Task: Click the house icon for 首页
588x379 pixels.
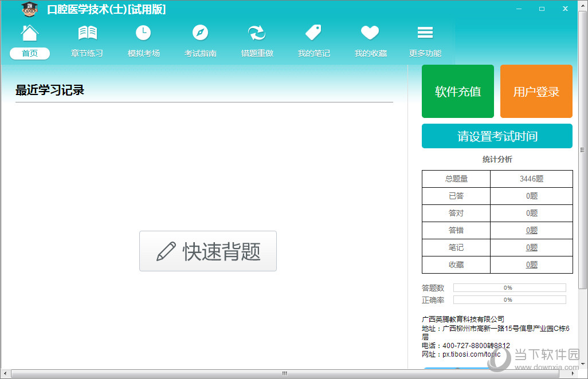Action: click(30, 33)
